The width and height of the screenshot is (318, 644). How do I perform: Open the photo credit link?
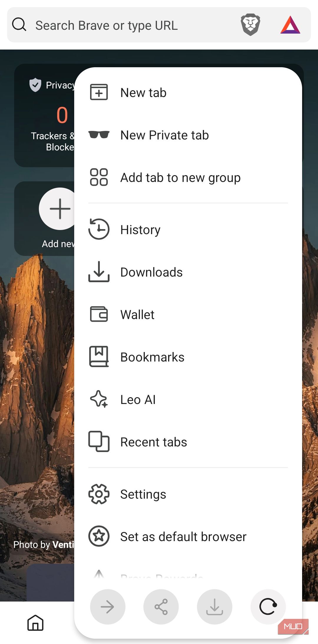click(44, 545)
